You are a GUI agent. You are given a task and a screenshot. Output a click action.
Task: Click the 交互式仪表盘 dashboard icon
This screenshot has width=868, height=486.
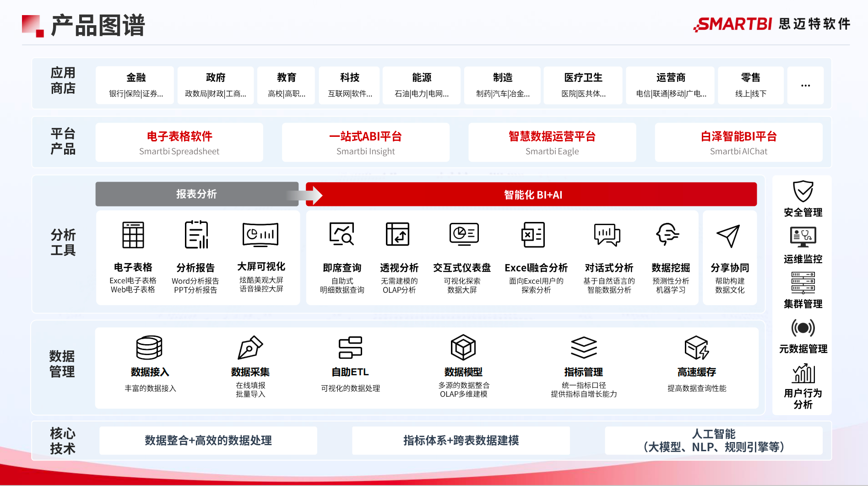tap(464, 234)
